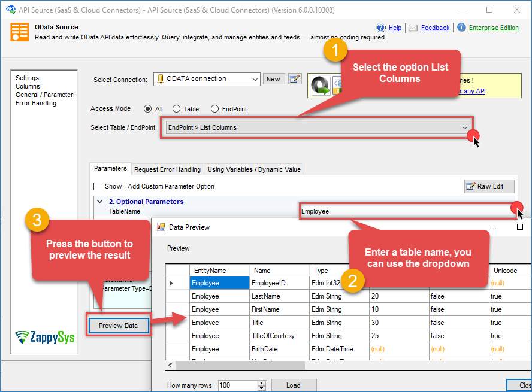Click the edit connection icon beside New
Screen dimensions: 532x392
tap(294, 79)
